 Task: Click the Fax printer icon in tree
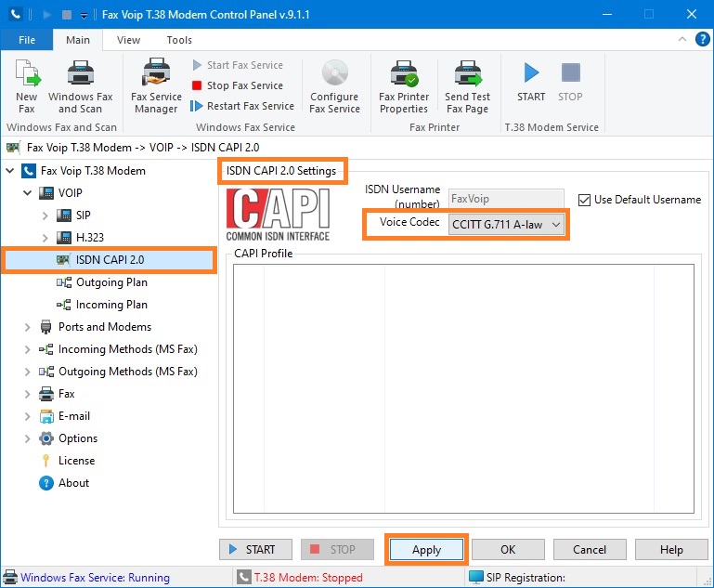point(46,394)
